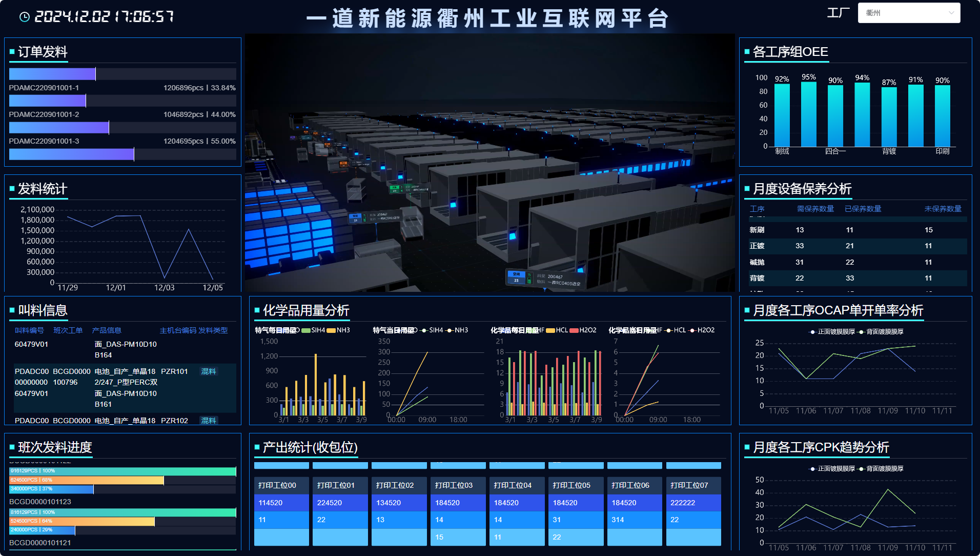Click the 1046892pcs | 44.00% order value
This screenshot has height=556, width=980.
click(x=199, y=114)
